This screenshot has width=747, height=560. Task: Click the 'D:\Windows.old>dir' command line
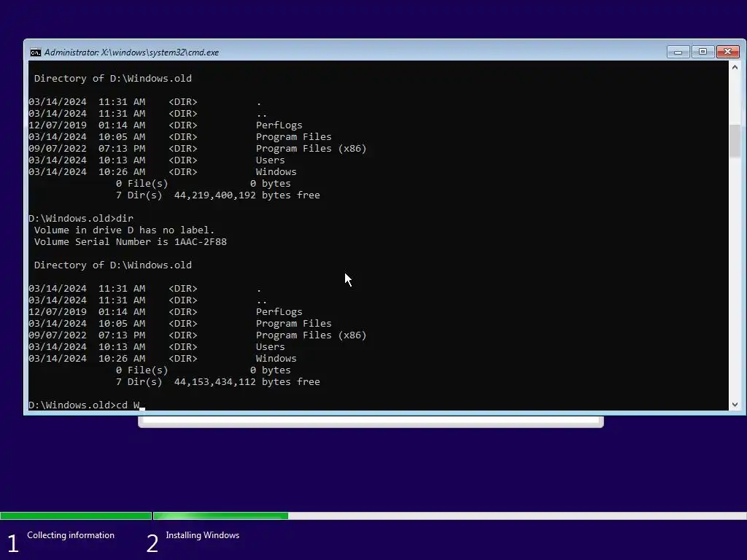coord(81,219)
